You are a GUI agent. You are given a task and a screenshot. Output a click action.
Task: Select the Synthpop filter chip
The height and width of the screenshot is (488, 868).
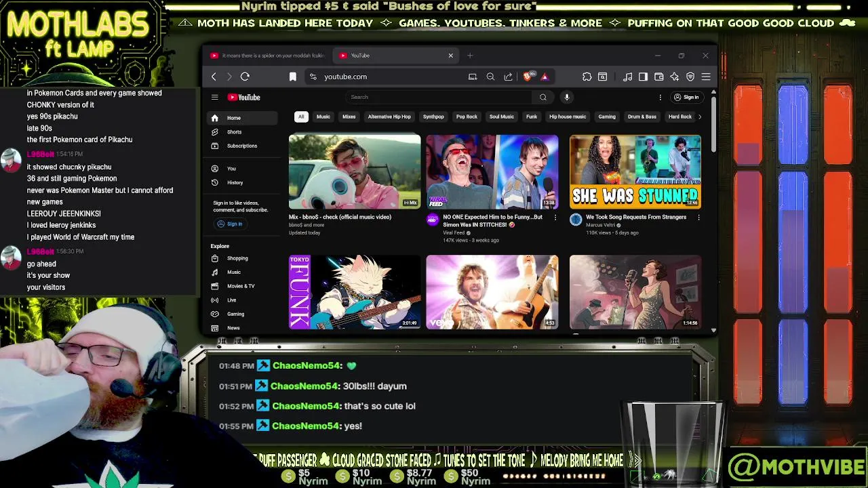[433, 117]
